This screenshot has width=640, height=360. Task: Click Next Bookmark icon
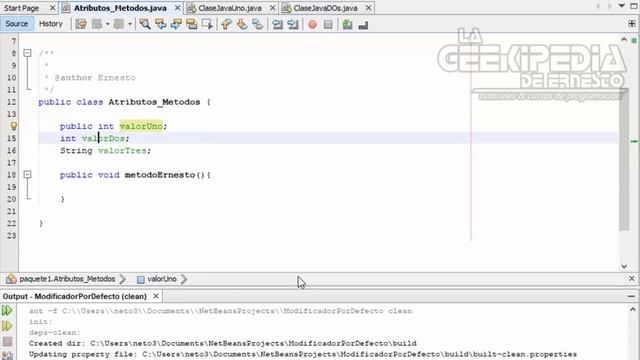pyautogui.click(x=242, y=24)
